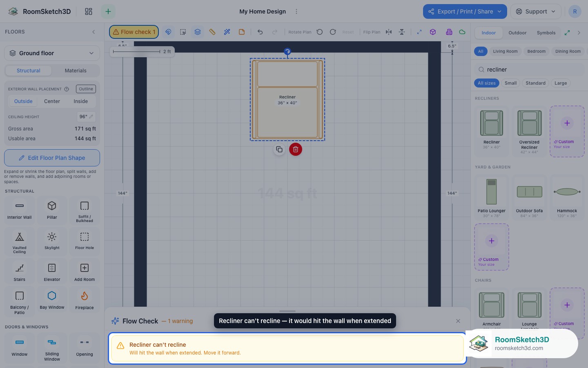Select the ruler measure tool

[212, 32]
